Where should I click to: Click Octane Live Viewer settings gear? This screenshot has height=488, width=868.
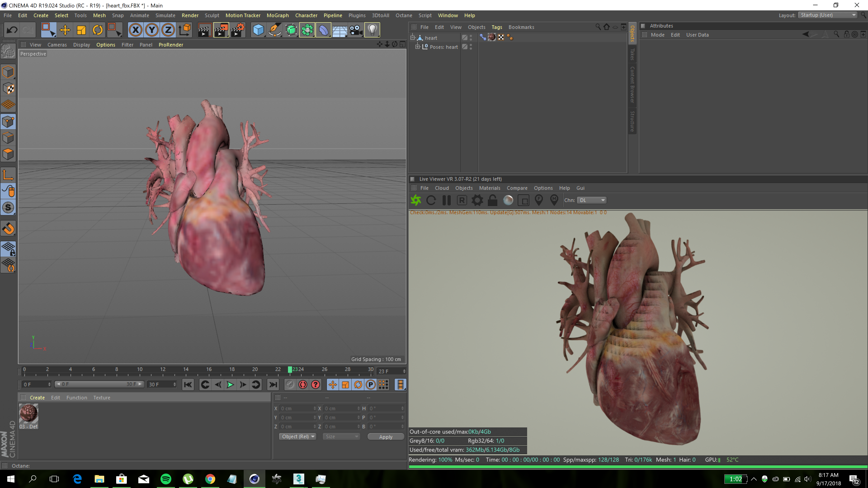477,200
